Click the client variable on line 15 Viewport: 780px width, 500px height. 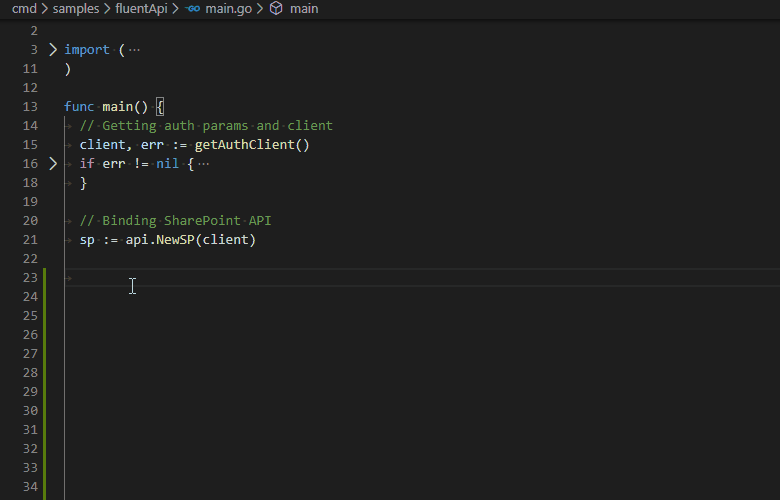[x=102, y=145]
